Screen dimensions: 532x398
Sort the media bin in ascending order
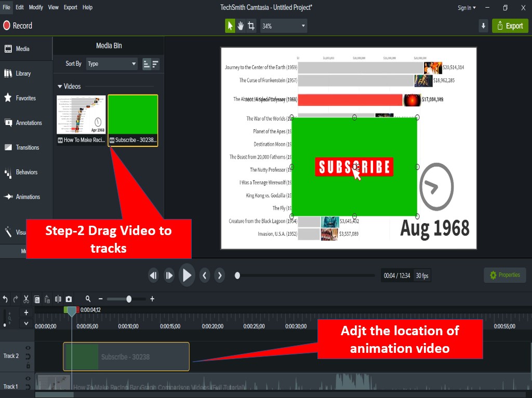tap(147, 64)
